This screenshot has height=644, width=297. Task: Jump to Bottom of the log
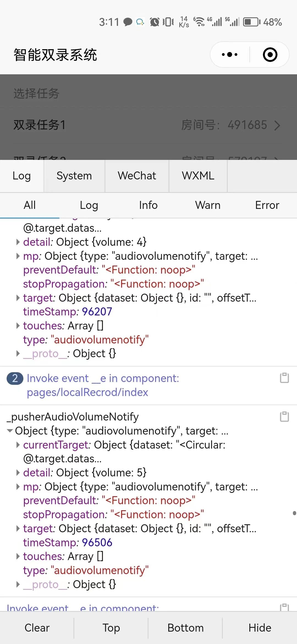point(185,628)
